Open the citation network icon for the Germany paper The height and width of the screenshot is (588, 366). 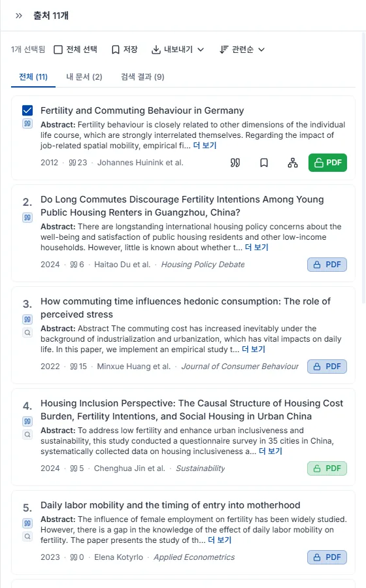293,163
